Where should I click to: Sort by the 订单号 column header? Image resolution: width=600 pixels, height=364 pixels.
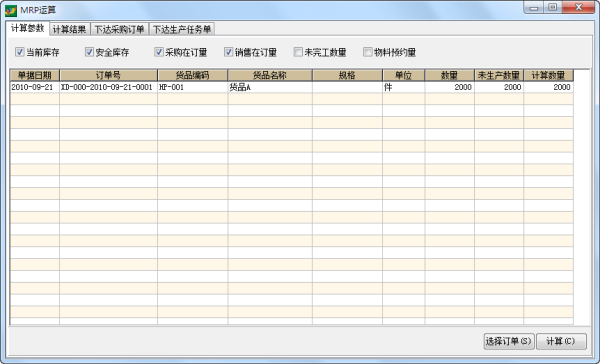tap(108, 75)
